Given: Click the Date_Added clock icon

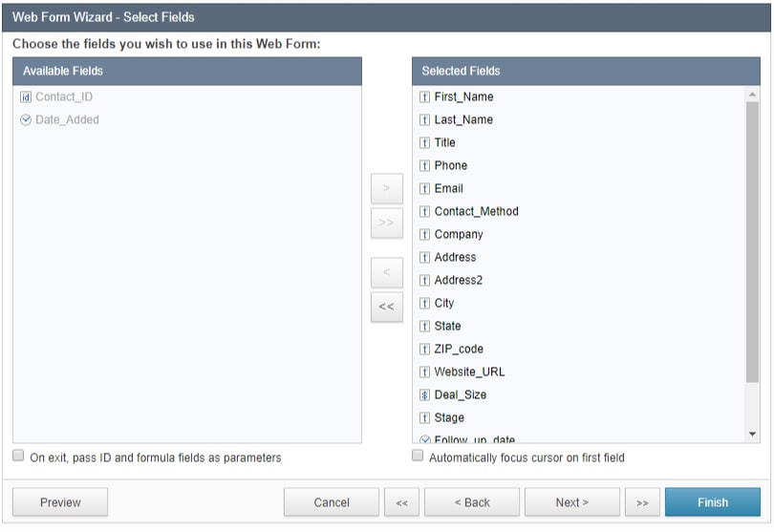Looking at the screenshot, I should [26, 120].
